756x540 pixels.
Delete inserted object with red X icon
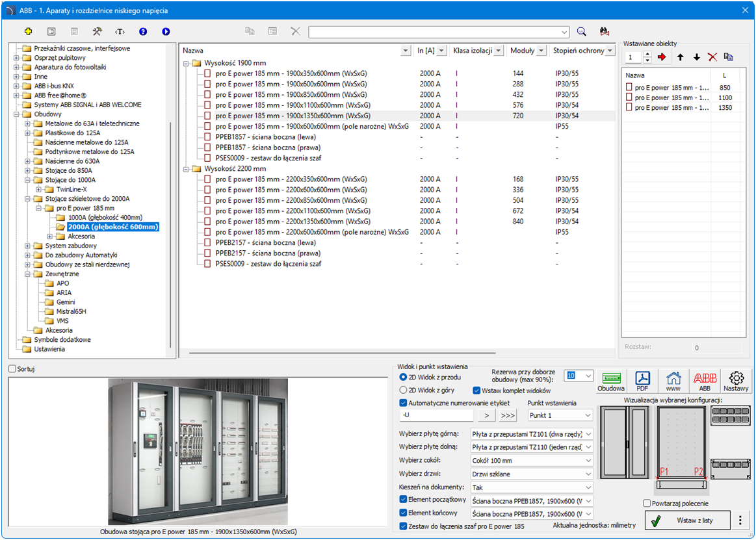tap(712, 57)
